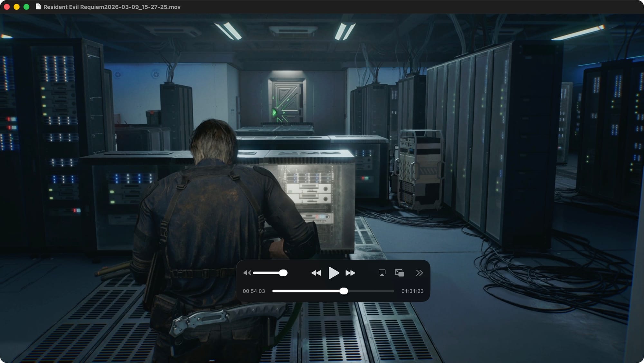This screenshot has width=644, height=363.
Task: Play the video
Action: pyautogui.click(x=333, y=273)
